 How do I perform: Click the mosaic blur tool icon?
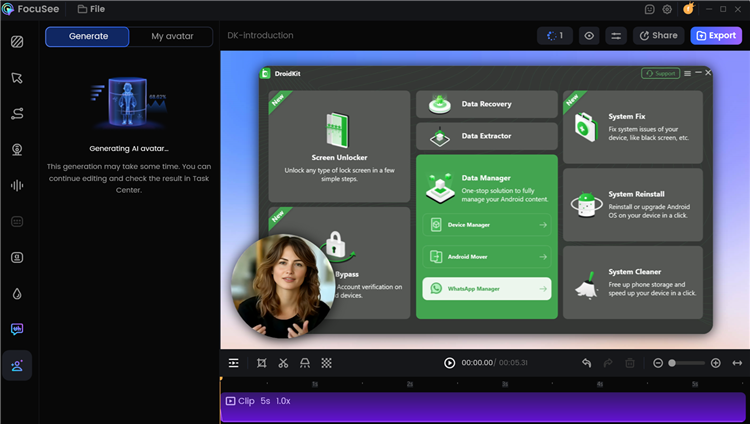click(326, 363)
